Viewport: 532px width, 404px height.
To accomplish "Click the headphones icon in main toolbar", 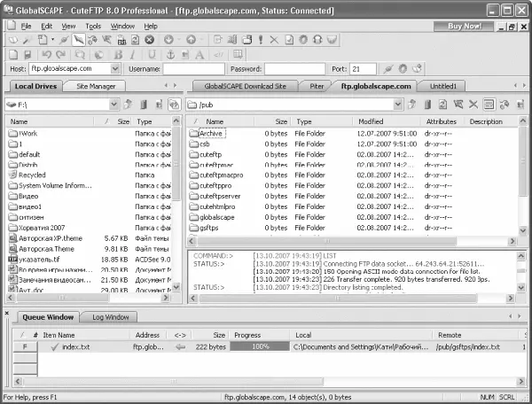I will click(317, 40).
